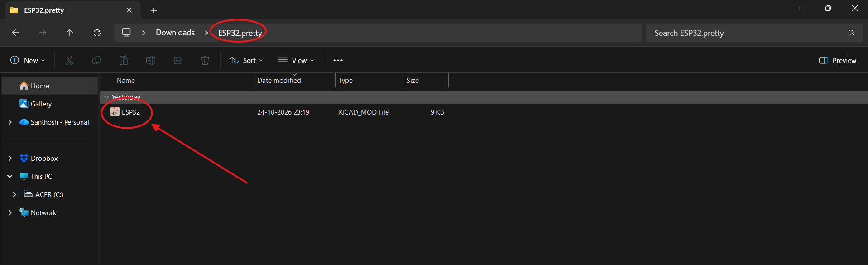Expand the Network tree node
The width and height of the screenshot is (868, 265).
coord(10,212)
